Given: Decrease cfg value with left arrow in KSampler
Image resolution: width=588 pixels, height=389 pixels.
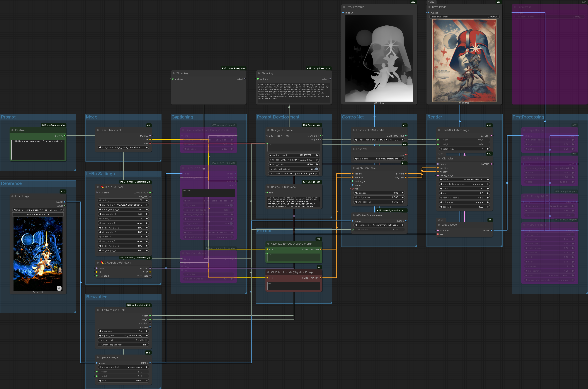Looking at the screenshot, I should point(441,193).
